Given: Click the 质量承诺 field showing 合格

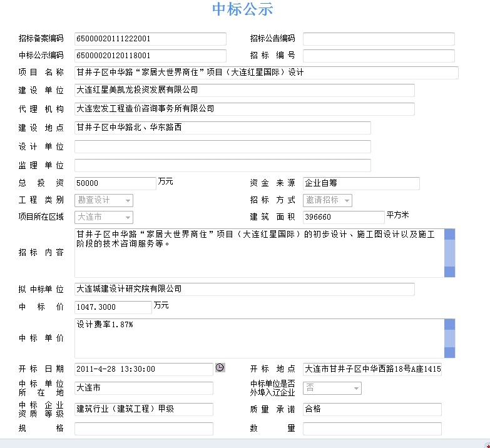Looking at the screenshot, I should (x=372, y=409).
